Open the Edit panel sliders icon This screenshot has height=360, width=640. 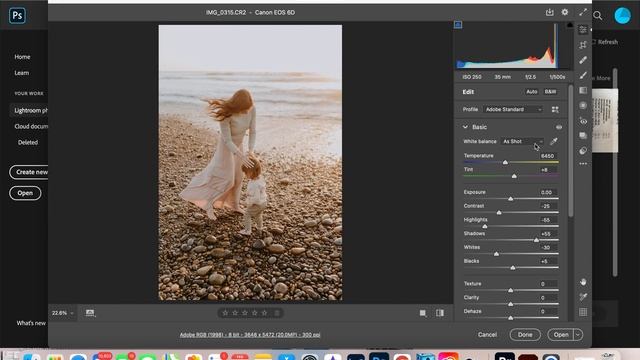(x=583, y=30)
